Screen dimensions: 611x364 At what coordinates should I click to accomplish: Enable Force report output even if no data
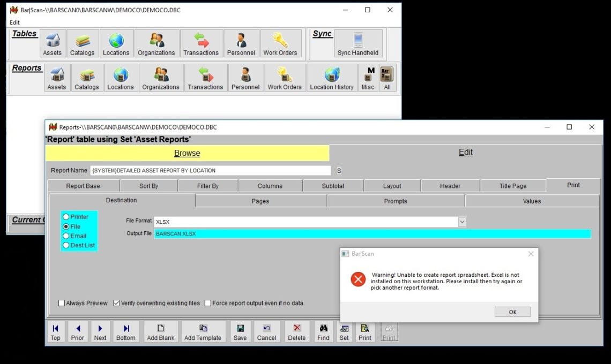(208, 303)
